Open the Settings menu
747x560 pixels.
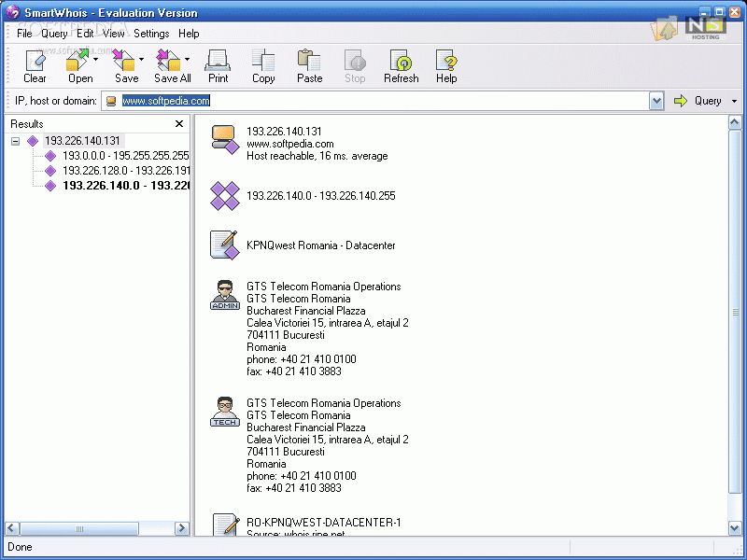(151, 34)
